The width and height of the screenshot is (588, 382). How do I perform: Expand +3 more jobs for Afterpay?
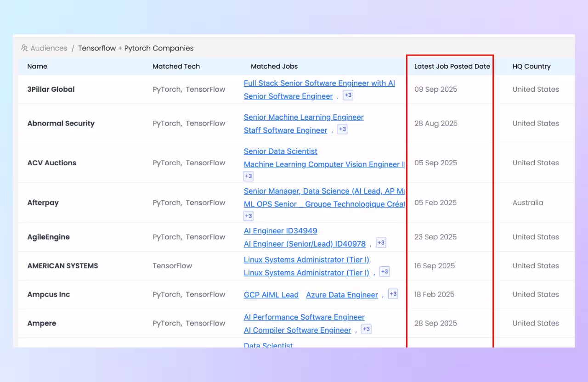click(249, 216)
